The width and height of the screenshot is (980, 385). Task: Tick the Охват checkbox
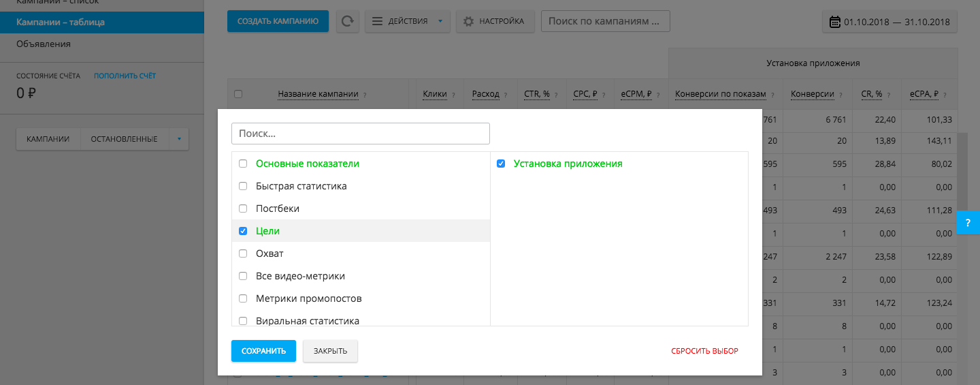(243, 253)
